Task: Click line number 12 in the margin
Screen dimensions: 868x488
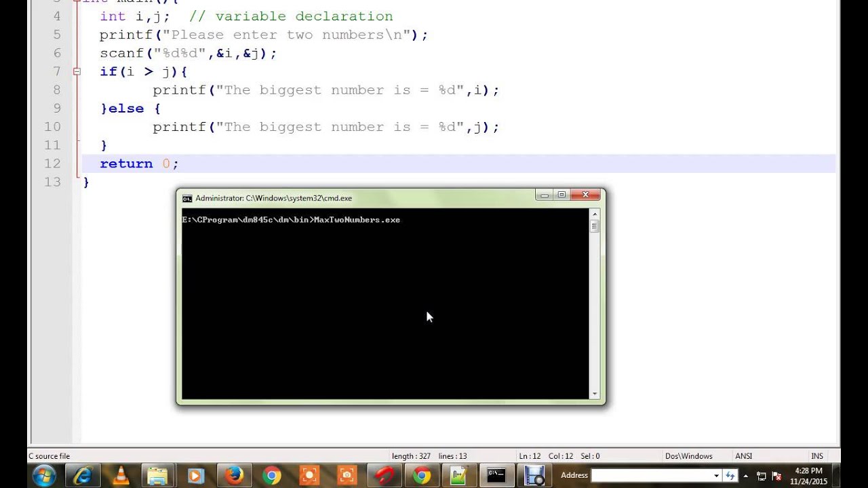Action: pos(52,163)
